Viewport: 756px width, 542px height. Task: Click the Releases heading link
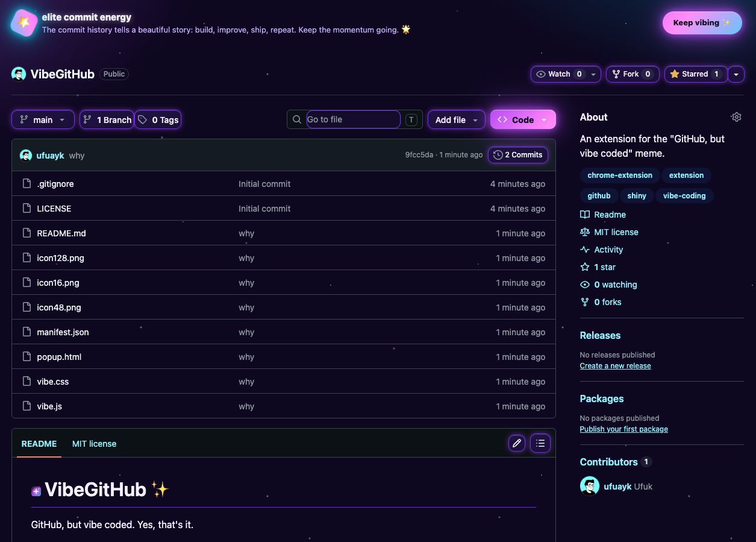[x=600, y=335]
